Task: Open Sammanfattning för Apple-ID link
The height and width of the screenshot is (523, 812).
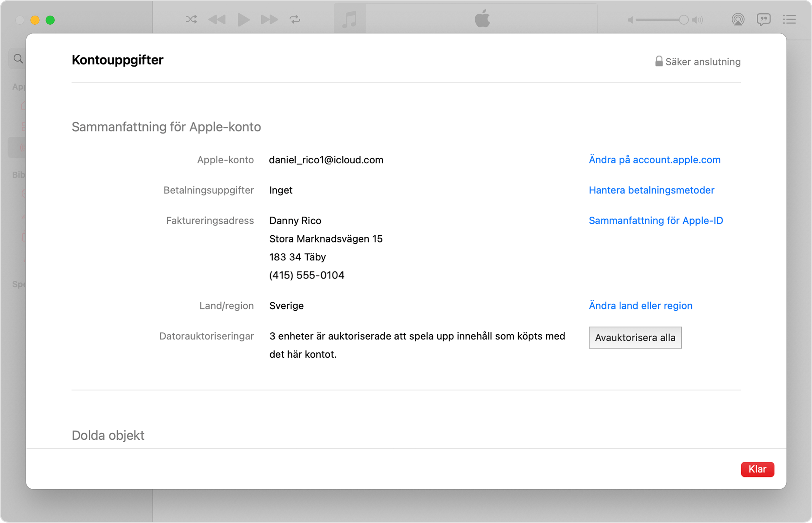Action: point(656,221)
